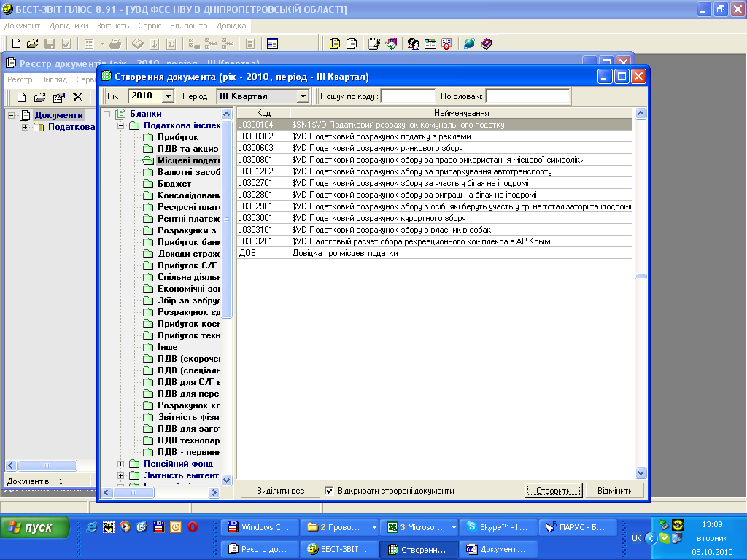747x560 pixels.
Task: Click the media player quick launch icon
Action: click(x=125, y=527)
